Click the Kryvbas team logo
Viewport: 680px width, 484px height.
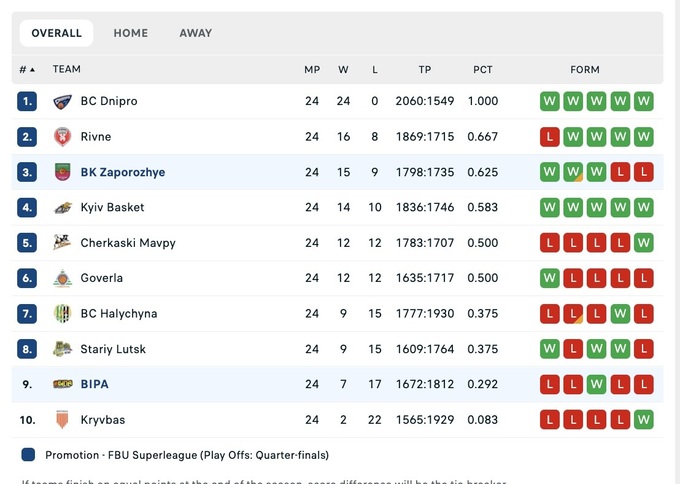pyautogui.click(x=62, y=420)
